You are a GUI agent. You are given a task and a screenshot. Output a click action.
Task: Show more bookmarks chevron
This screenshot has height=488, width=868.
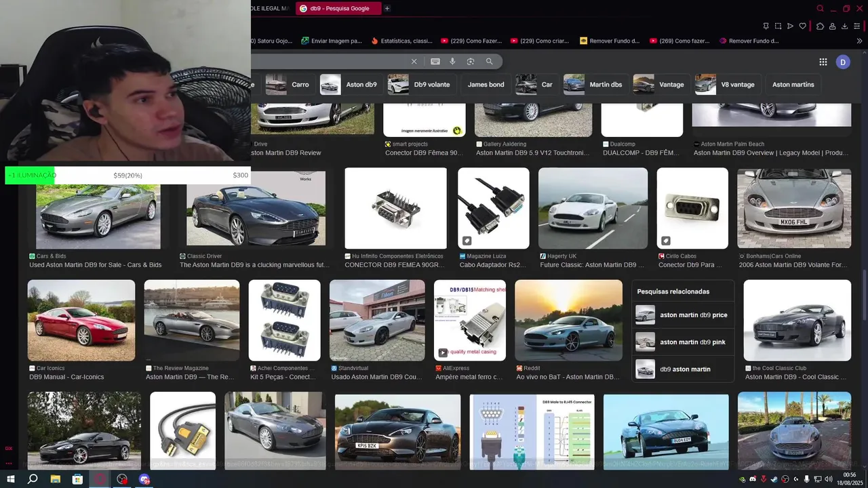point(859,41)
